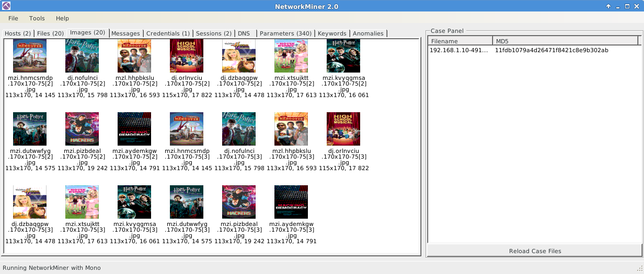Image resolution: width=644 pixels, height=274 pixels.
Task: Sort case panel by MD5 column
Action: coord(565,41)
